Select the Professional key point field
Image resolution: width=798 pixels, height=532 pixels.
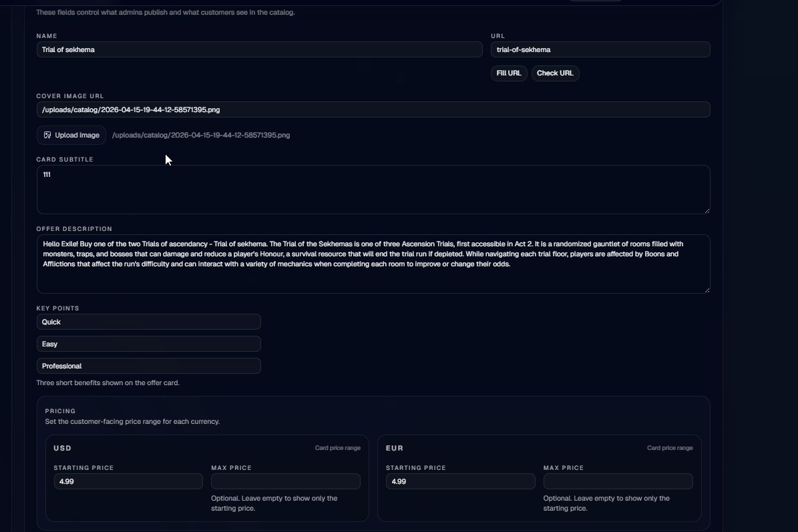pyautogui.click(x=149, y=366)
